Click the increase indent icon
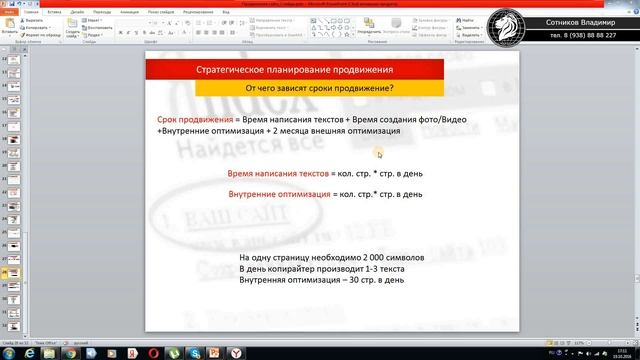 [231, 23]
